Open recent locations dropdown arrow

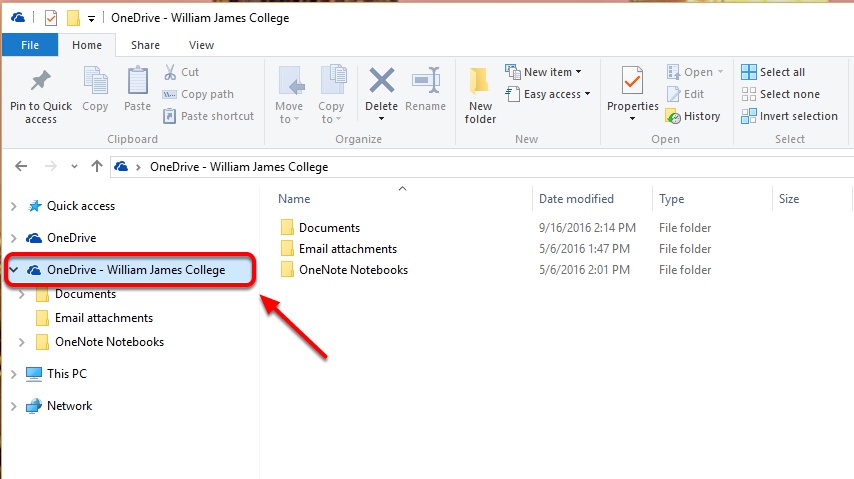74,167
